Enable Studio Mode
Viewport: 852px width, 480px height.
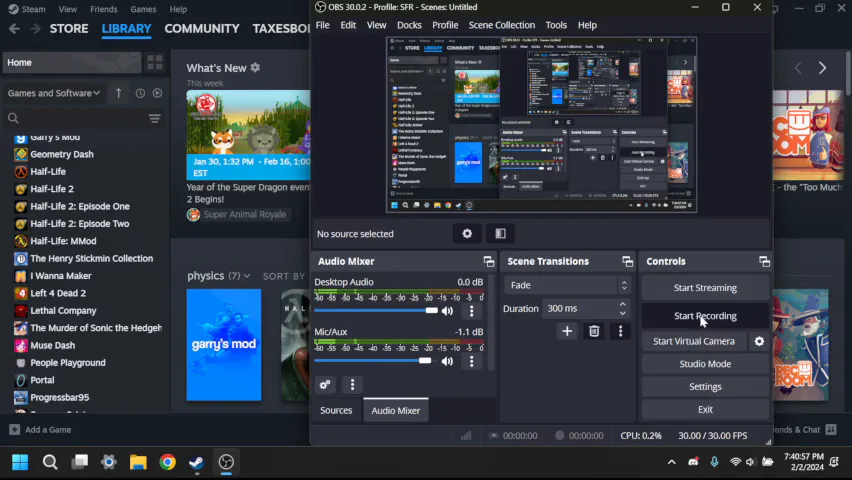point(705,364)
